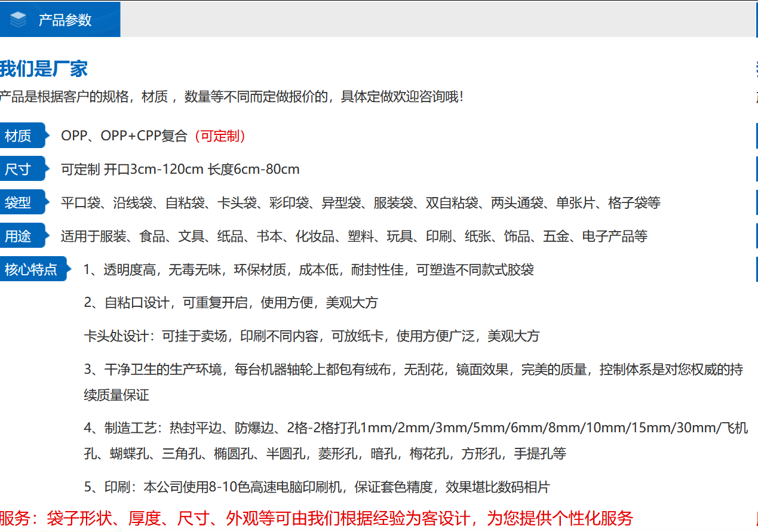The height and width of the screenshot is (532, 758).
Task: Click feature 5 text about 印刷
Action: click(316, 487)
